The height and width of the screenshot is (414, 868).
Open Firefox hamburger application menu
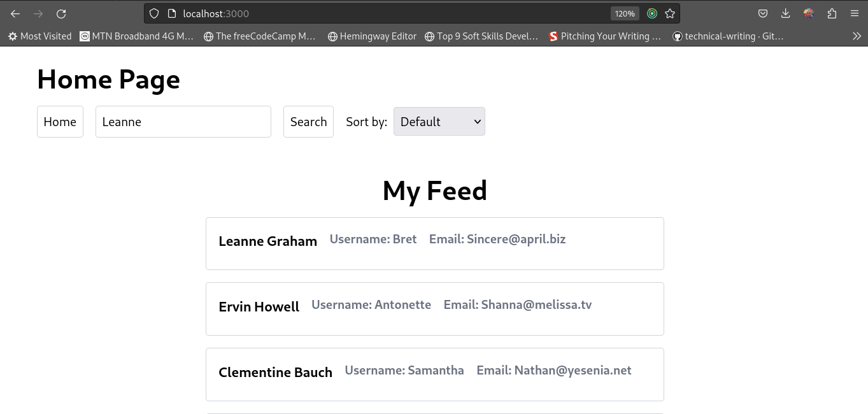tap(855, 13)
